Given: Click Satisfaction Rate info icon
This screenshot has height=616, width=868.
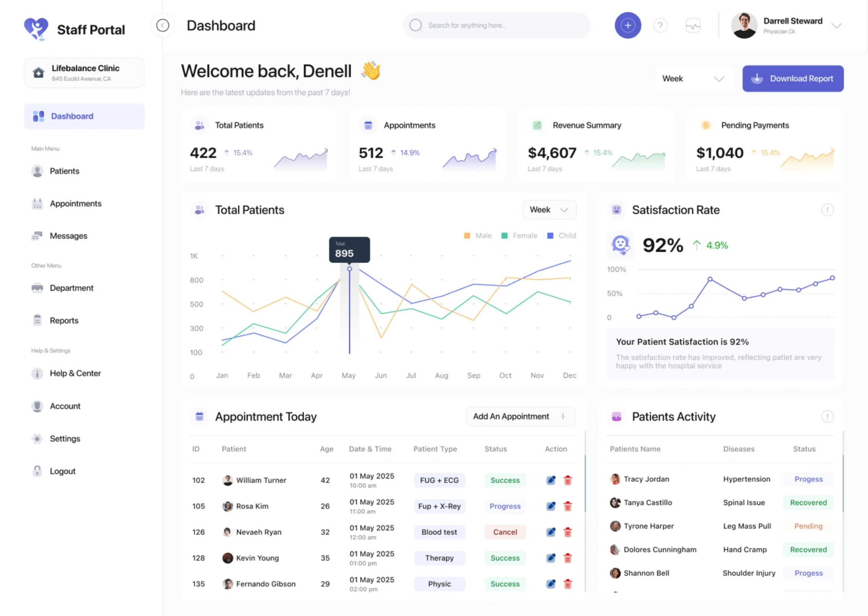Looking at the screenshot, I should pyautogui.click(x=827, y=210).
